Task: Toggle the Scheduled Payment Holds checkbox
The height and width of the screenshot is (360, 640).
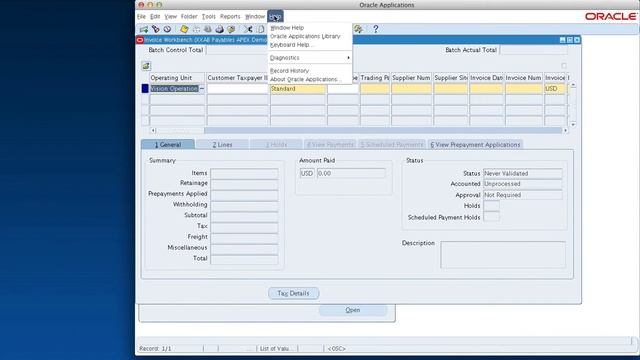Action: pyautogui.click(x=491, y=217)
